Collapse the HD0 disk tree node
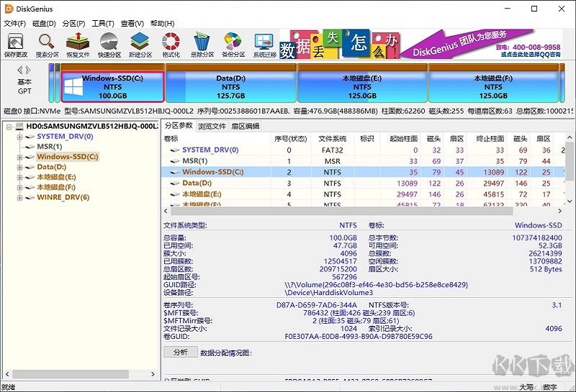 pos(9,127)
